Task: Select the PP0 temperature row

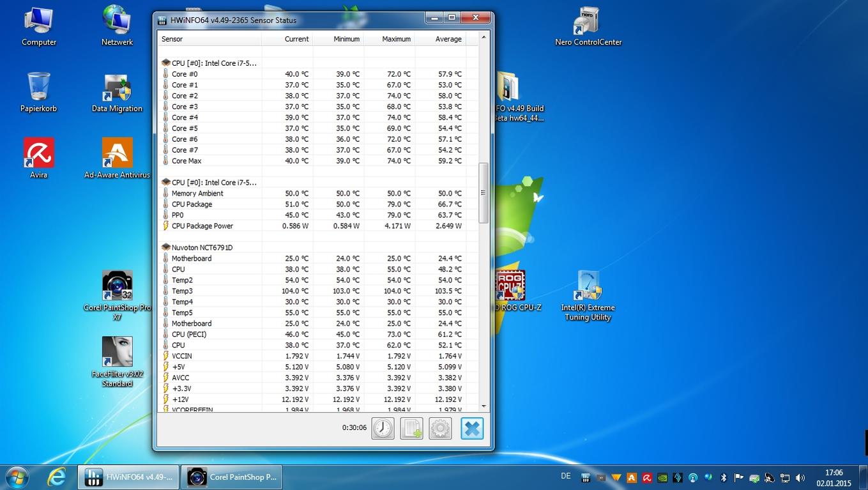Action: (x=313, y=215)
